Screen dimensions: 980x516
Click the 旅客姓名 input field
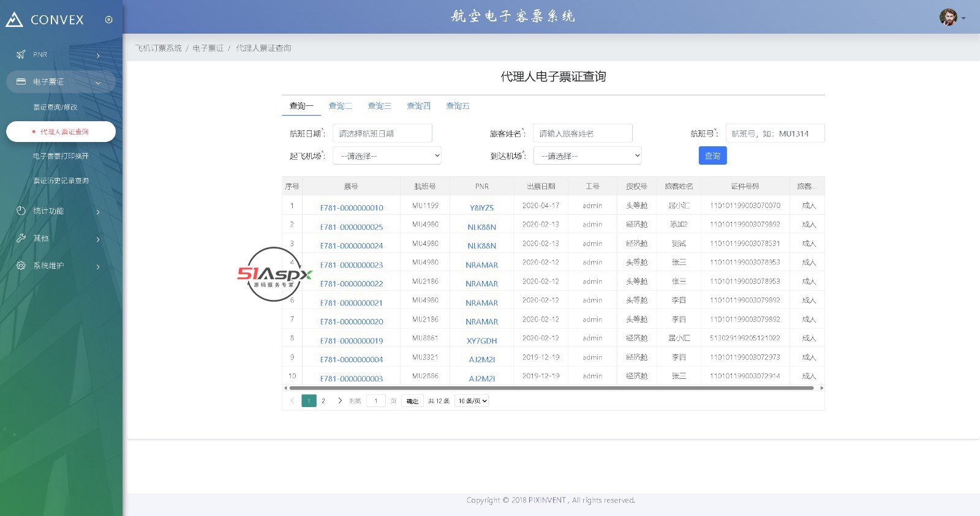tap(582, 133)
